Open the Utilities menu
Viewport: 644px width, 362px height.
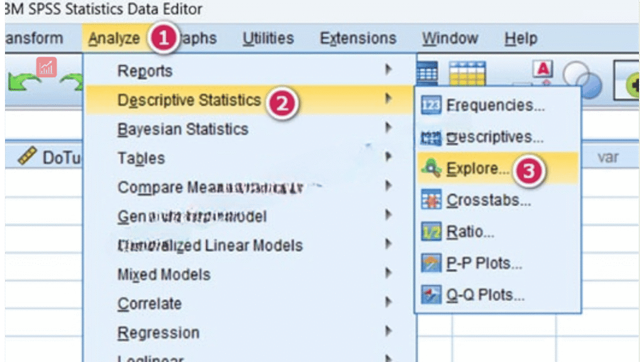click(268, 38)
